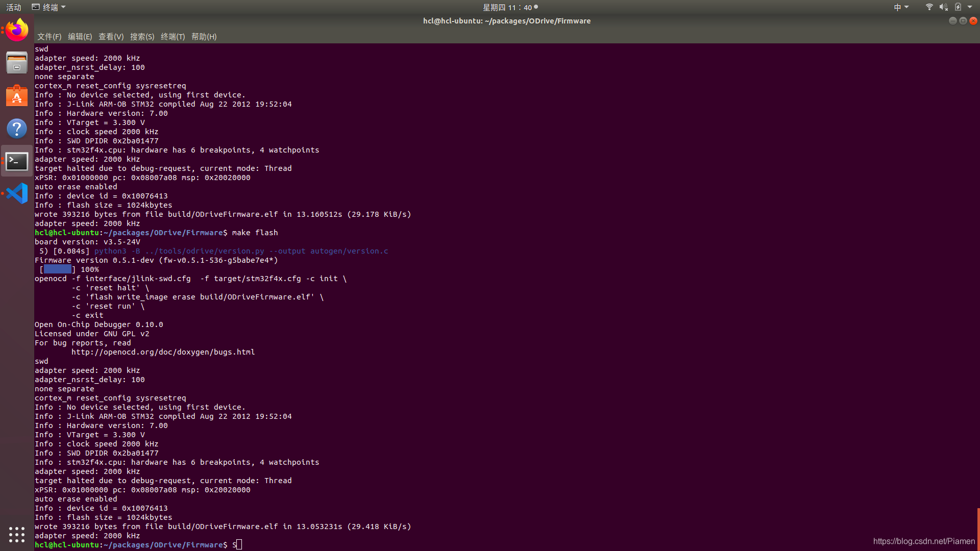Screen dimensions: 980x551
Task: Click the 'make flash' command text
Action: click(x=255, y=233)
